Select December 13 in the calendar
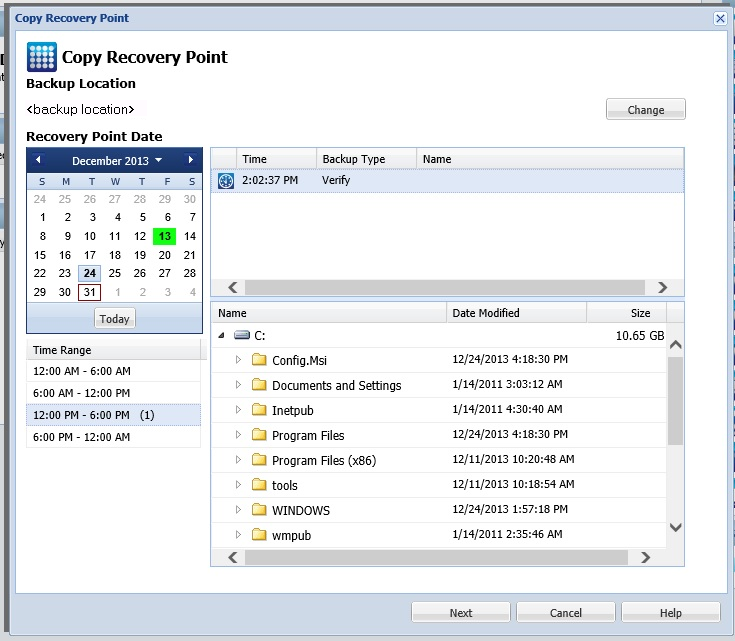 point(164,236)
